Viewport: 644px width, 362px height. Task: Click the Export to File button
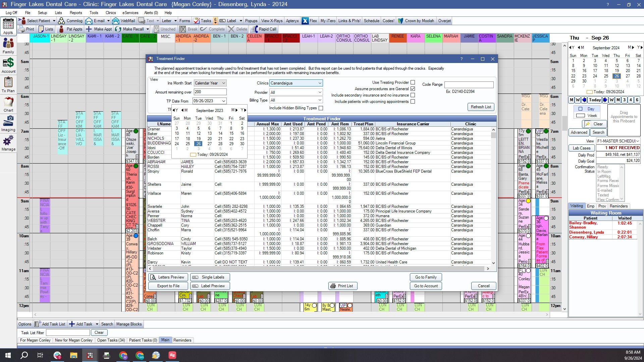(x=168, y=286)
